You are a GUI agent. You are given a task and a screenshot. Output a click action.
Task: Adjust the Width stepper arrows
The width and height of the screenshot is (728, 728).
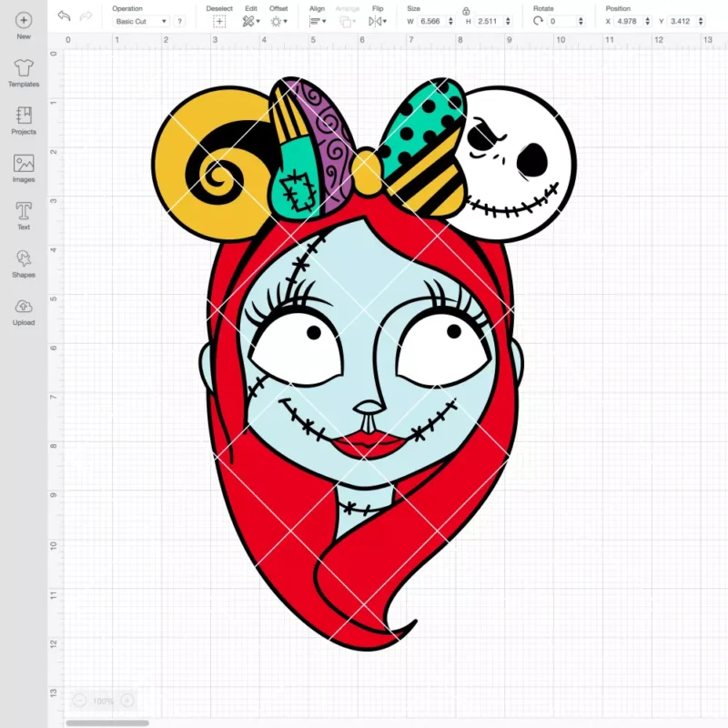[x=450, y=21]
